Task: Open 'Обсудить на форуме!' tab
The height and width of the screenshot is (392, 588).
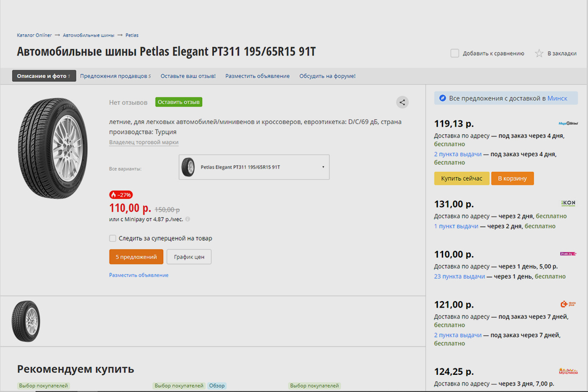Action: [327, 76]
